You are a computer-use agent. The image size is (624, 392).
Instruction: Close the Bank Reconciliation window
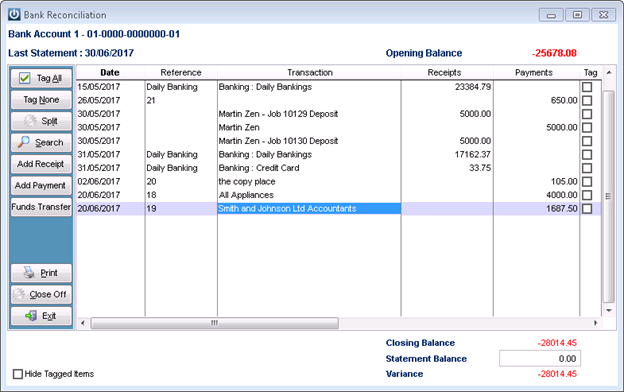(x=604, y=15)
